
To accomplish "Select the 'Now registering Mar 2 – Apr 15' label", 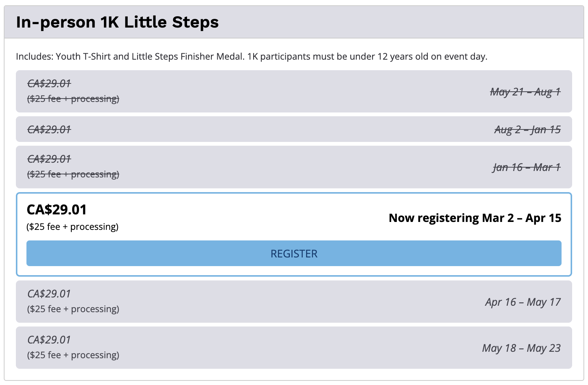I will [475, 218].
